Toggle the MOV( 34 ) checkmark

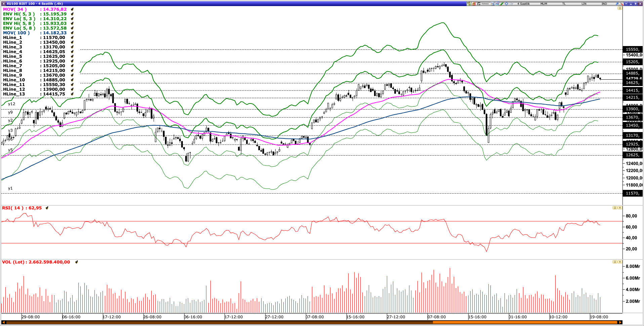pyautogui.click(x=72, y=9)
